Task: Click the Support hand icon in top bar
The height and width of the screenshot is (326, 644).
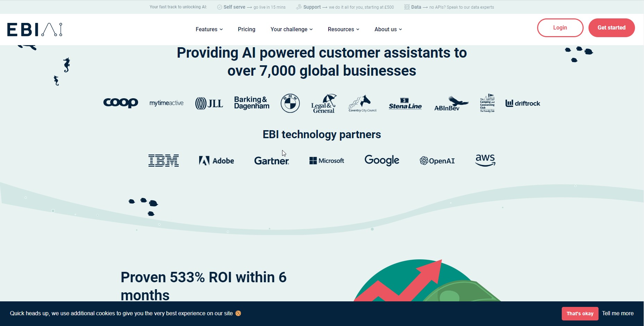Action: [x=299, y=7]
